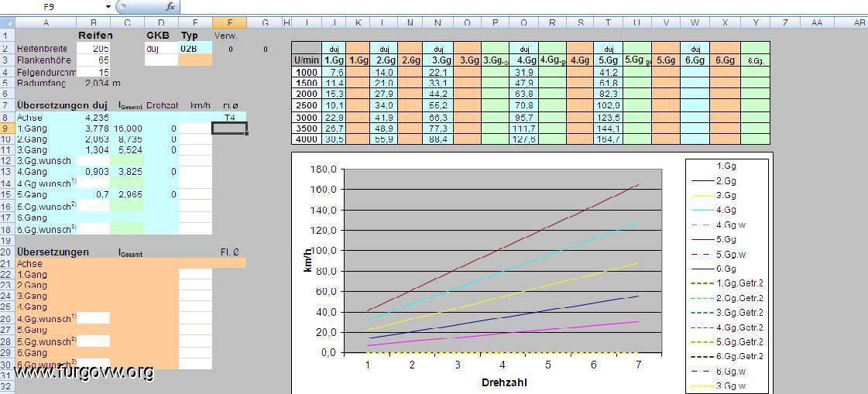Click the fx Insert Function icon
This screenshot has height=394, width=868.
click(x=170, y=6)
